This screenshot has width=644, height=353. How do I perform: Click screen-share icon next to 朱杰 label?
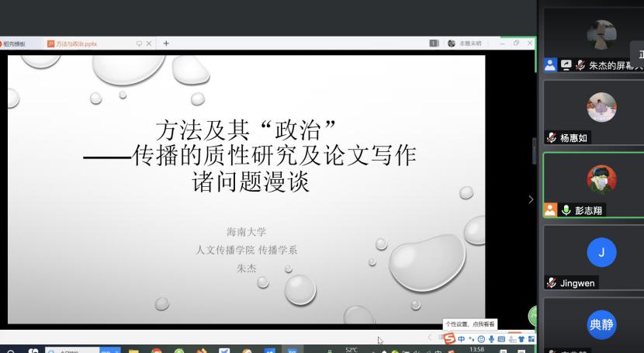click(566, 65)
